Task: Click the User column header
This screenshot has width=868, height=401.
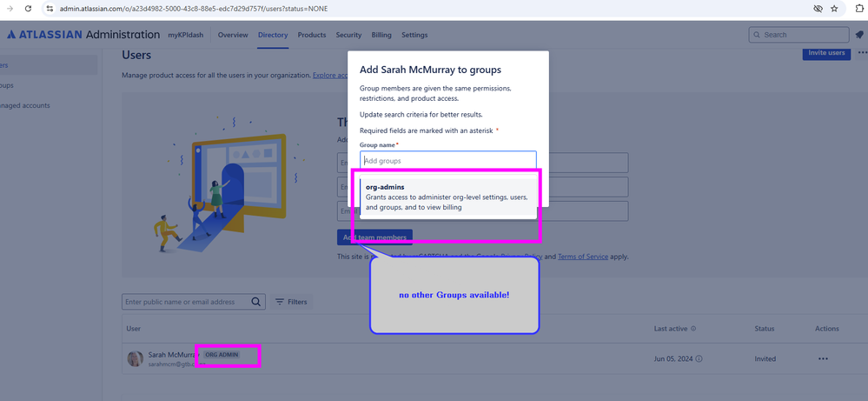Action: point(134,329)
